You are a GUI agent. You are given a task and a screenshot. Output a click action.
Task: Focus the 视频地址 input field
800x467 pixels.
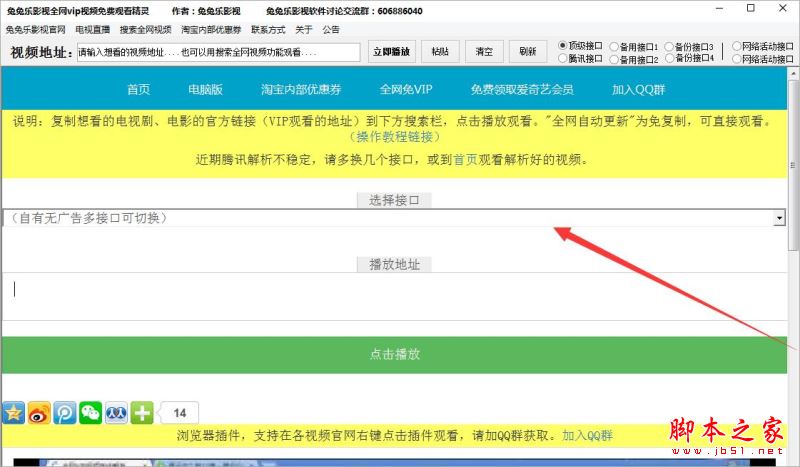[x=219, y=52]
